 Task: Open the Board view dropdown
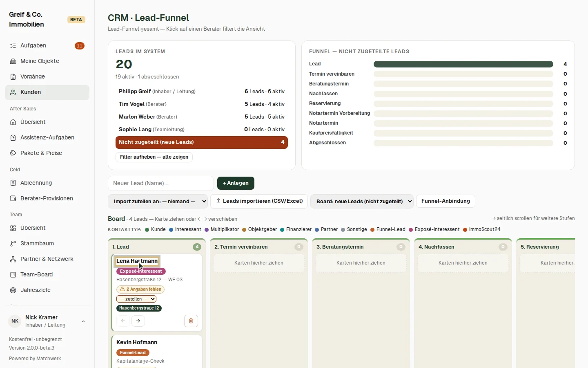(362, 202)
